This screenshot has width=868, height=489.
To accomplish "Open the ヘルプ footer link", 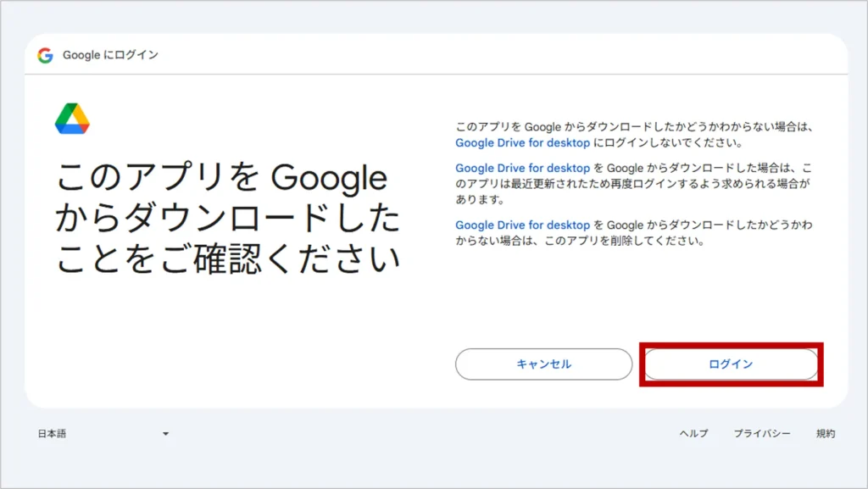I will pyautogui.click(x=693, y=433).
